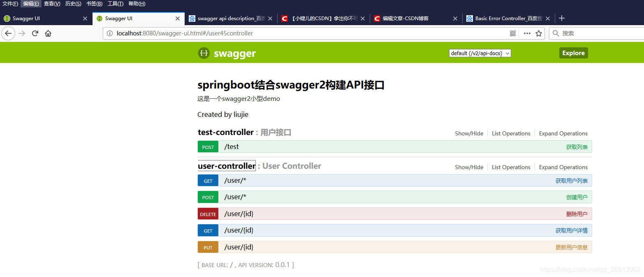
Task: Click the POST badge on /test row
Action: coord(208,147)
